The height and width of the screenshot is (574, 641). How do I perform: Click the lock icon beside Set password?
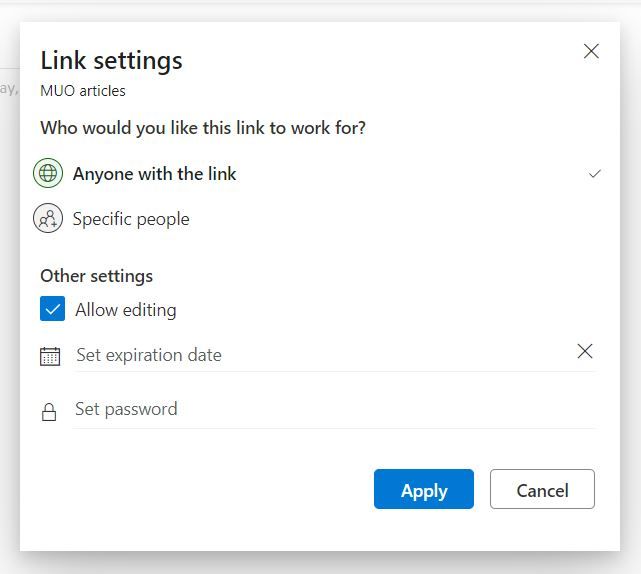click(x=49, y=412)
